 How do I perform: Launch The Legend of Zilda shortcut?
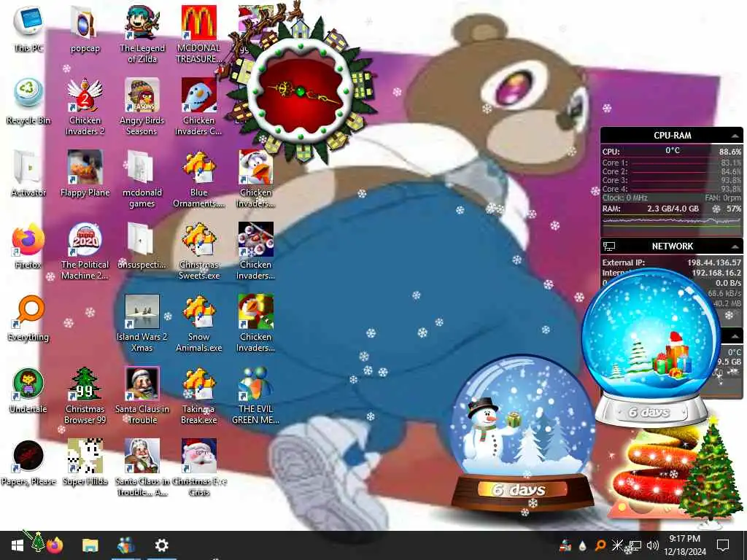pyautogui.click(x=142, y=34)
